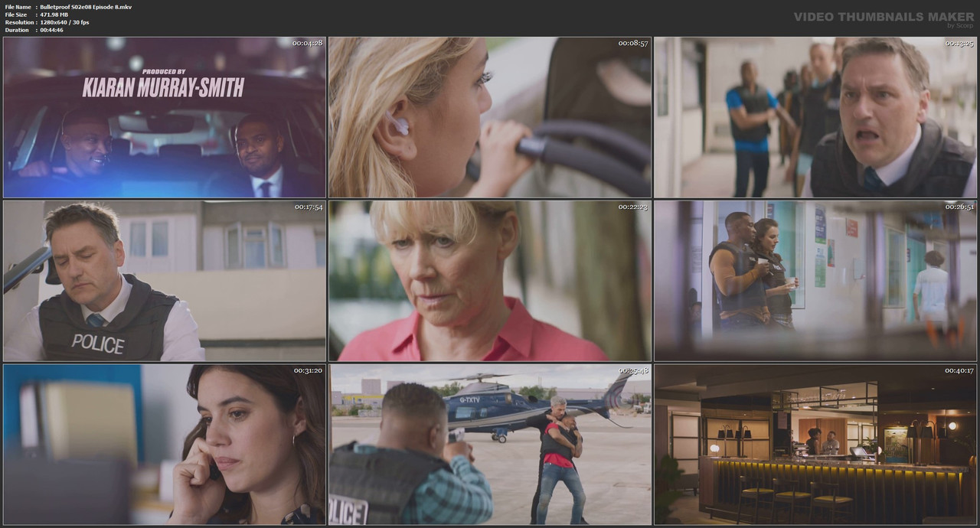Open the thumbnail stamped 00:31:20
Viewport: 980px width, 528px height.
click(165, 444)
